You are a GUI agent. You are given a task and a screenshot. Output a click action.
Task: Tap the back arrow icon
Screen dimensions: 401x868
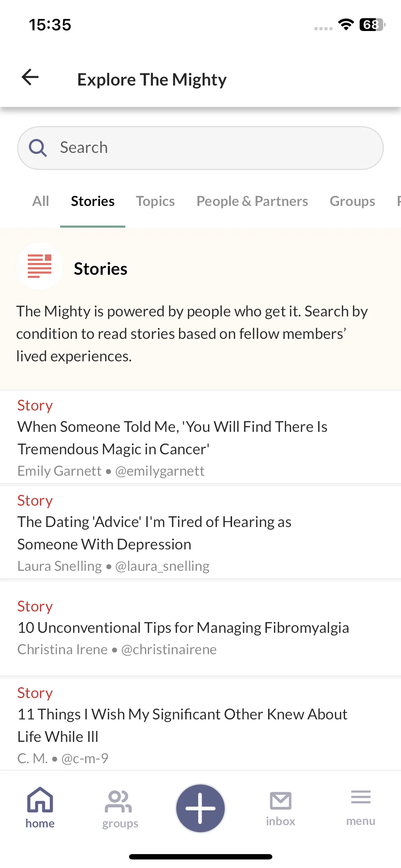30,77
